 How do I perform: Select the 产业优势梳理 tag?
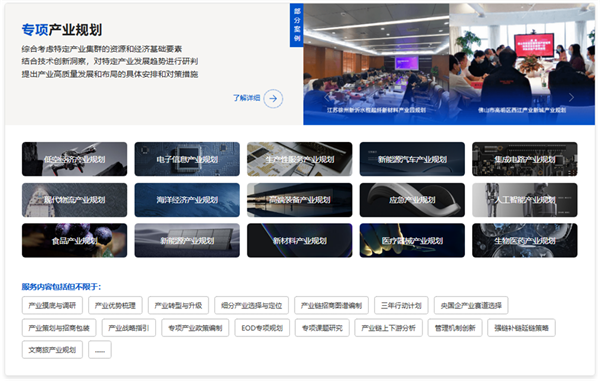coord(115,305)
